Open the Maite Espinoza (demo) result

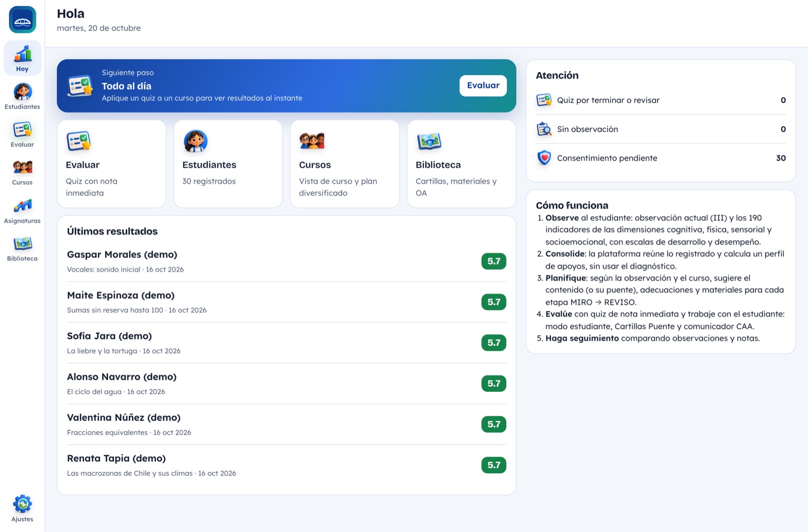point(287,302)
